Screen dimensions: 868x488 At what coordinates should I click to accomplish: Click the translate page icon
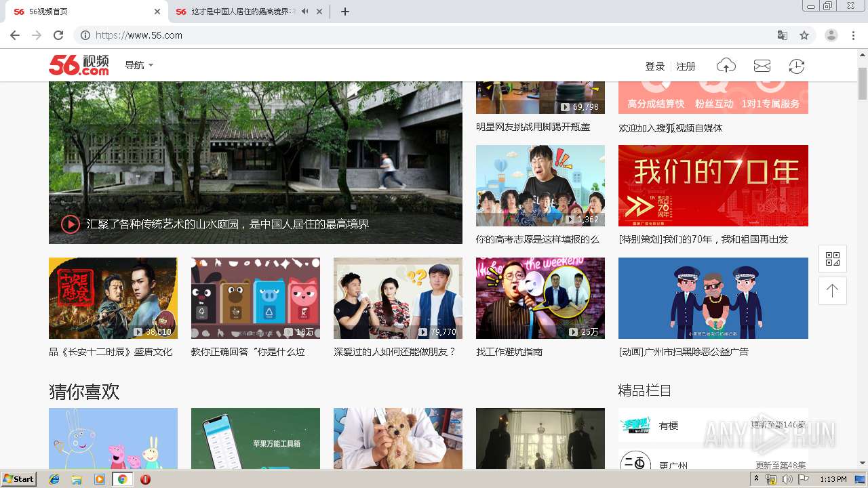(x=783, y=35)
